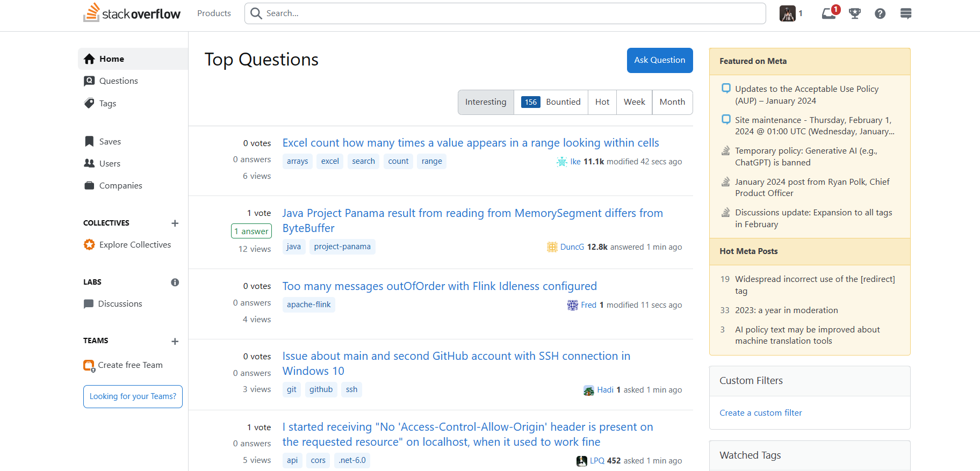Click LPQ's user avatar

tap(582, 461)
